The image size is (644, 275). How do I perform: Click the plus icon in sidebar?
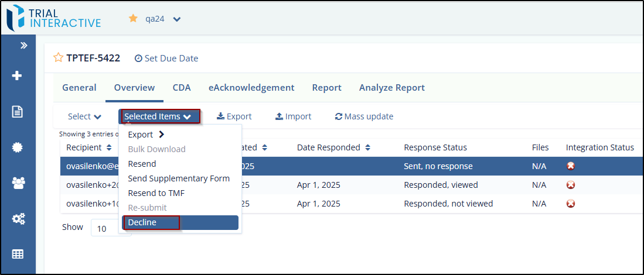click(18, 75)
